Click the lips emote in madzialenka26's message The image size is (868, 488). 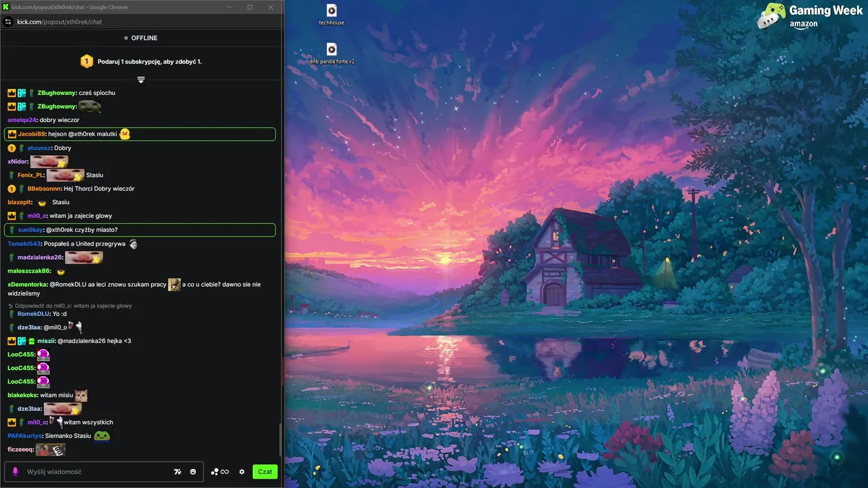pos(84,258)
